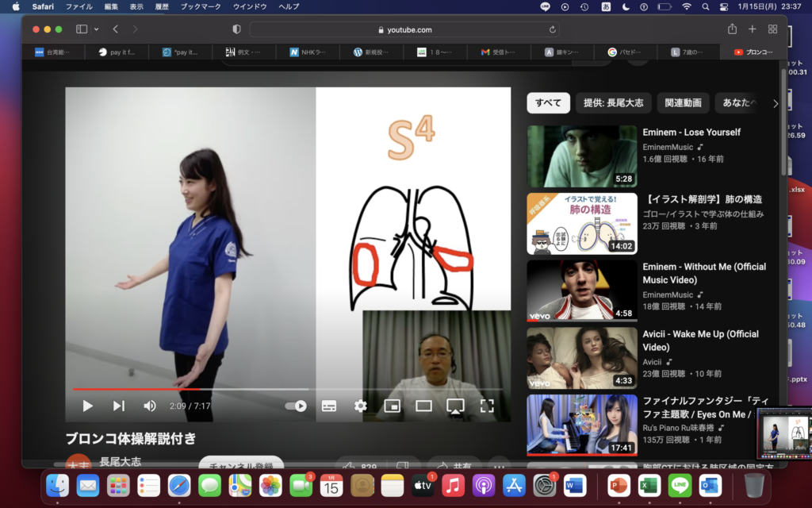Skip to the next video
Screen dimensions: 812x508
pyautogui.click(x=118, y=406)
